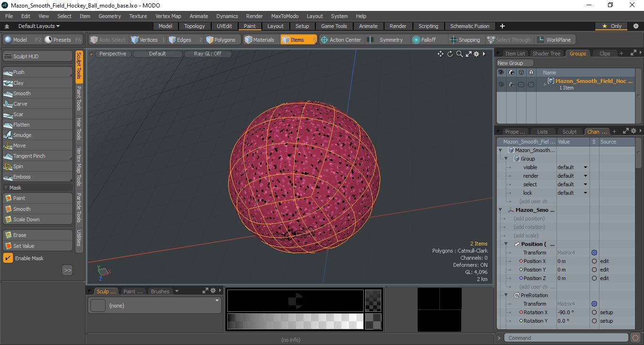Select the Clay sculpt tool
The width and height of the screenshot is (644, 345).
[38, 83]
